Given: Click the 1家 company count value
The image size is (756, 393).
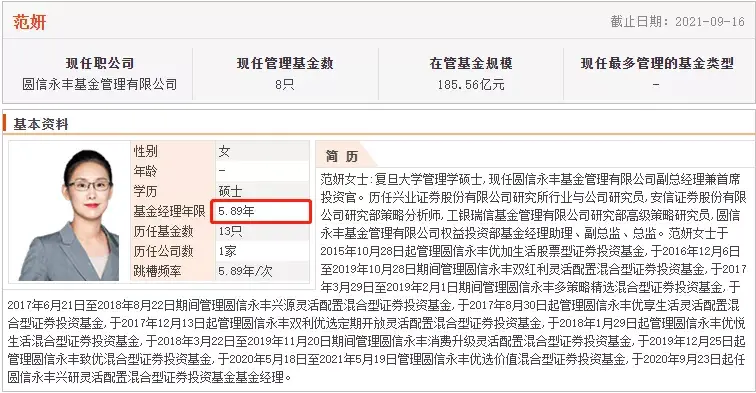Looking at the screenshot, I should coord(227,251).
